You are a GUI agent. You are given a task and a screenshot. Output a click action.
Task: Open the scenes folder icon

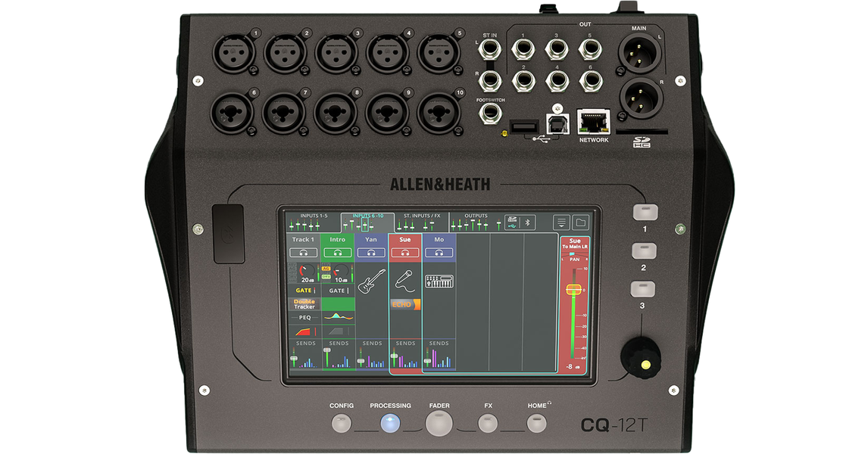point(582,222)
